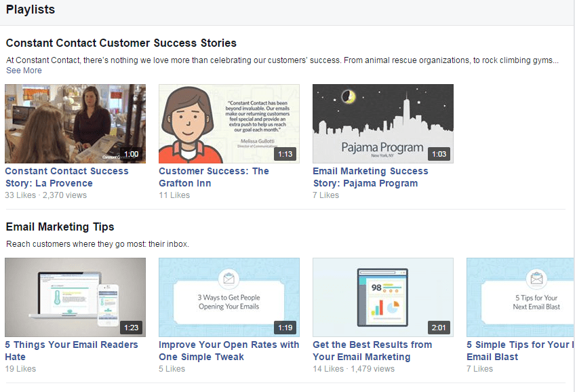Open '5 Things Your Email Readers Hate' link
The height and width of the screenshot is (392, 575).
tap(71, 351)
